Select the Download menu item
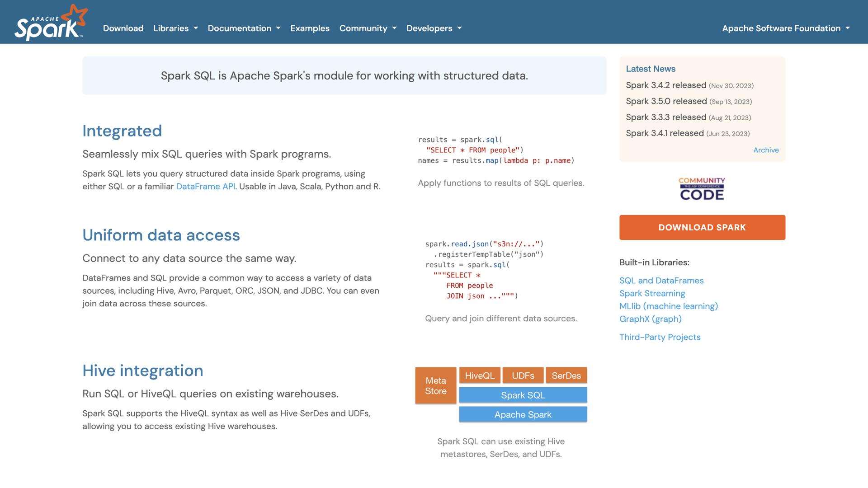This screenshot has width=868, height=488. tap(123, 28)
